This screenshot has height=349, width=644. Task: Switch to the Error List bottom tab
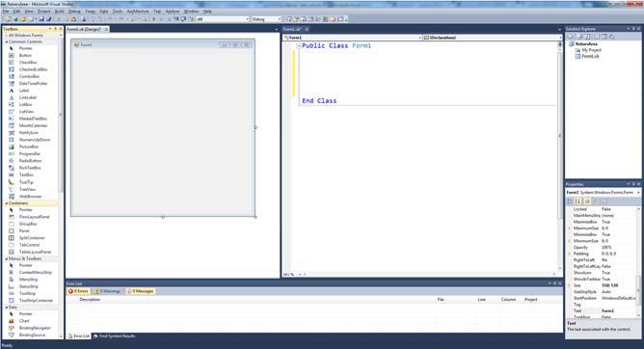click(79, 336)
